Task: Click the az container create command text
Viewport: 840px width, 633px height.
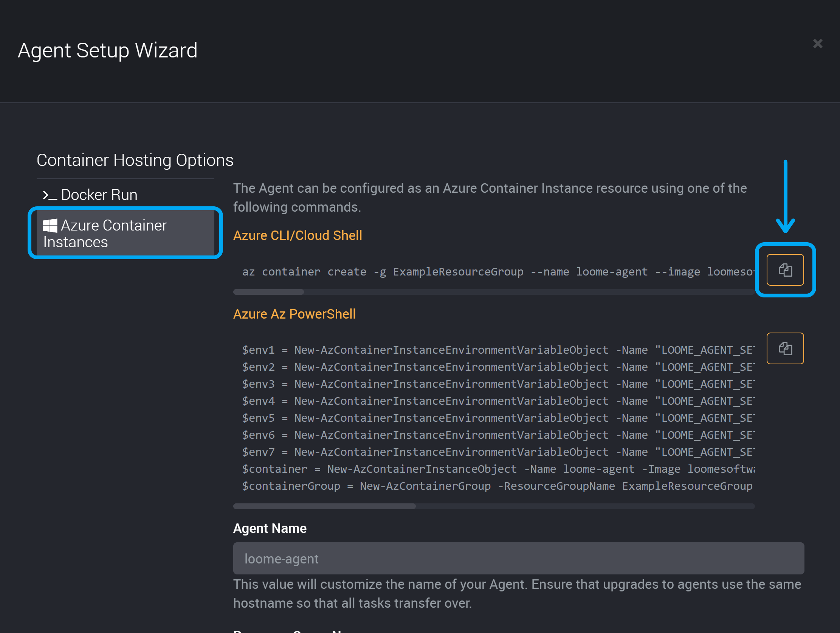Action: (x=498, y=272)
